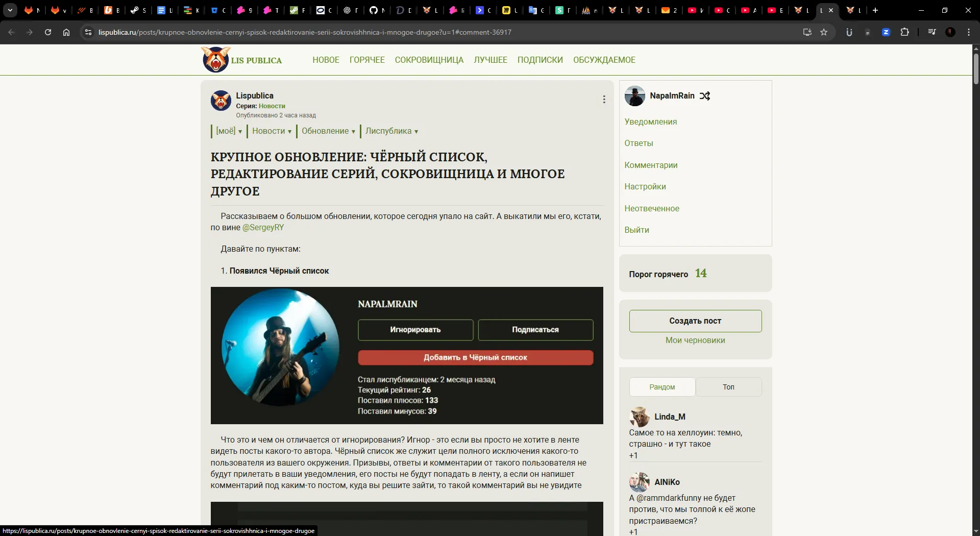Image resolution: width=980 pixels, height=536 pixels.
Task: Expand the Новости tag dropdown
Action: point(272,131)
